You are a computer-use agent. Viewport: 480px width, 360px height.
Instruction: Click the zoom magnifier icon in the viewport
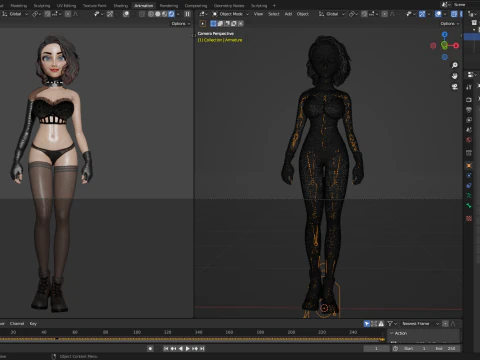pyautogui.click(x=455, y=65)
